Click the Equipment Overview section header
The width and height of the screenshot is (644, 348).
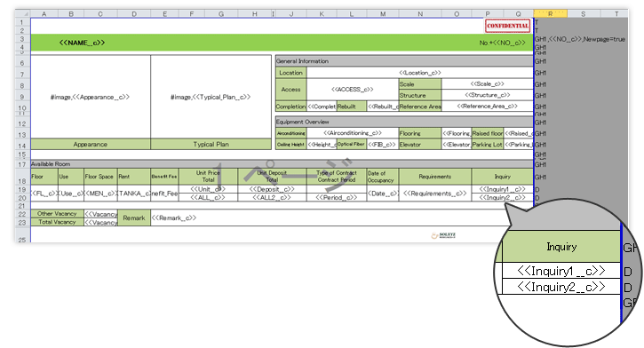click(x=404, y=122)
